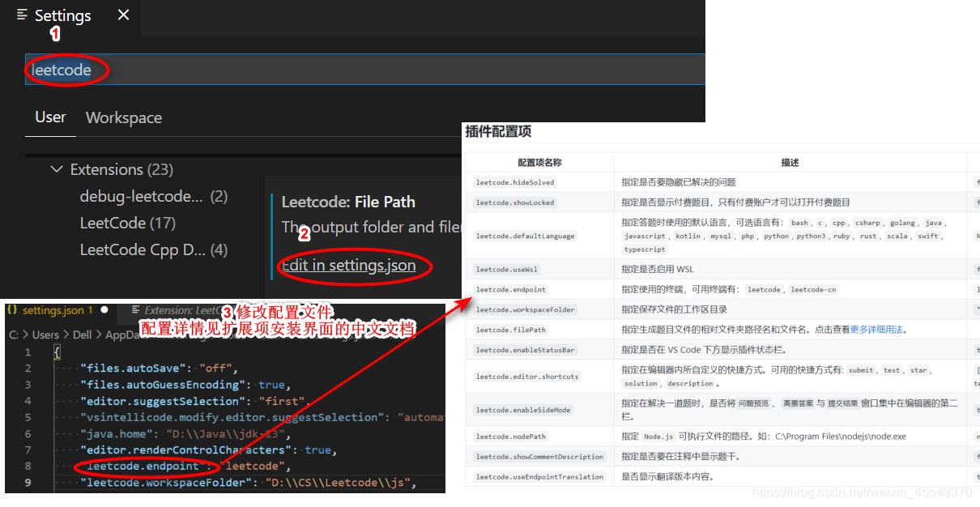This screenshot has height=507, width=980.
Task: Click leetcode.showLocked table cell
Action: coord(515,202)
